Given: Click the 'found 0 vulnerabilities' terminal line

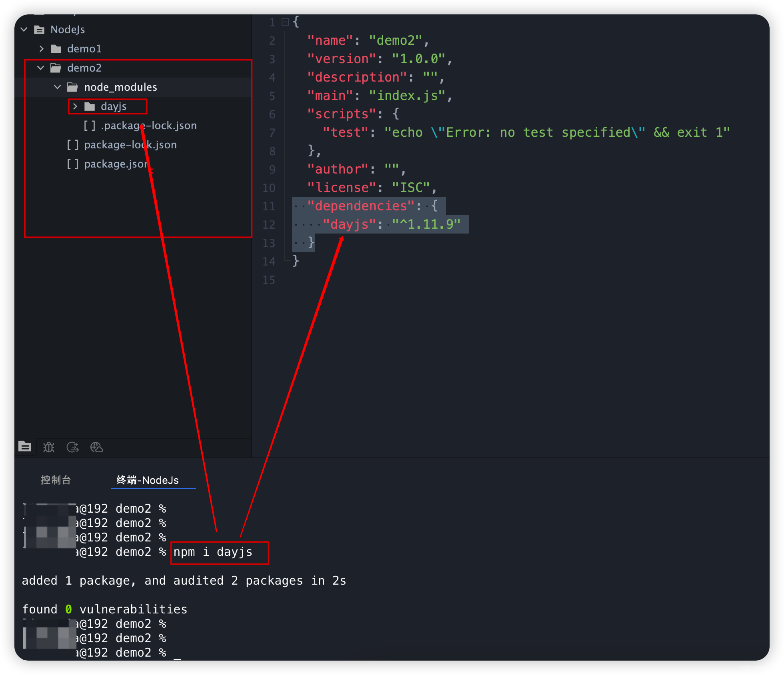Looking at the screenshot, I should (104, 609).
